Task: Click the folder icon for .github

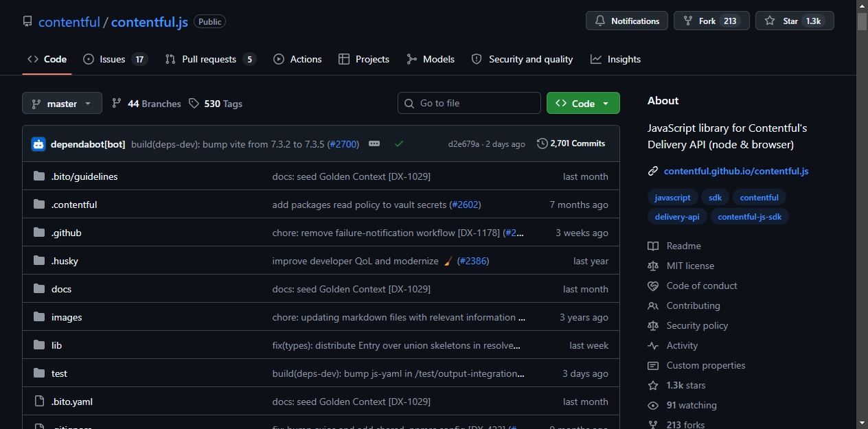Action: 39,233
